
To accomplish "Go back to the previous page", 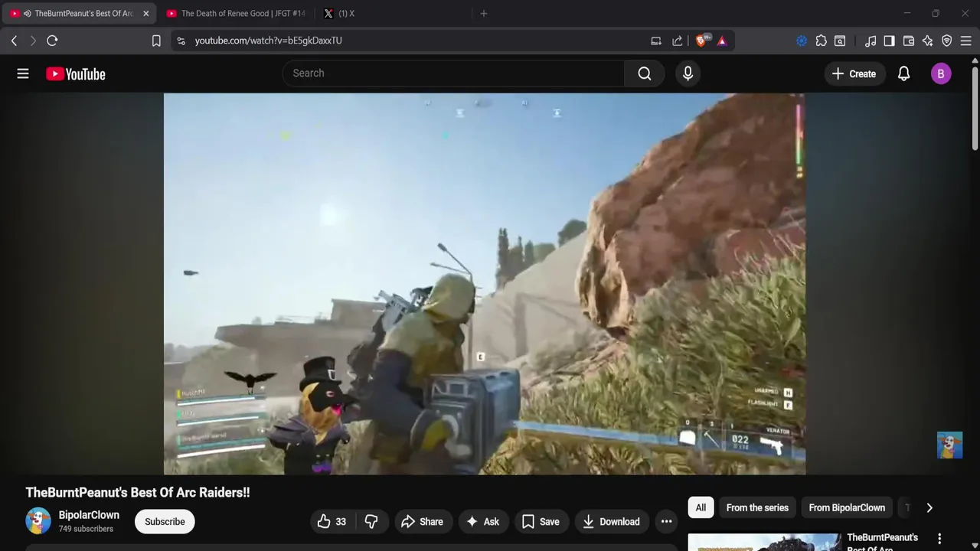I will tap(14, 41).
